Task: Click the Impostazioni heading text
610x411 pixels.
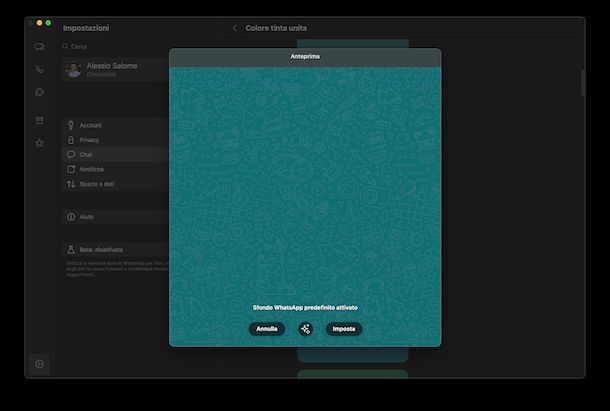Action: pyautogui.click(x=86, y=28)
